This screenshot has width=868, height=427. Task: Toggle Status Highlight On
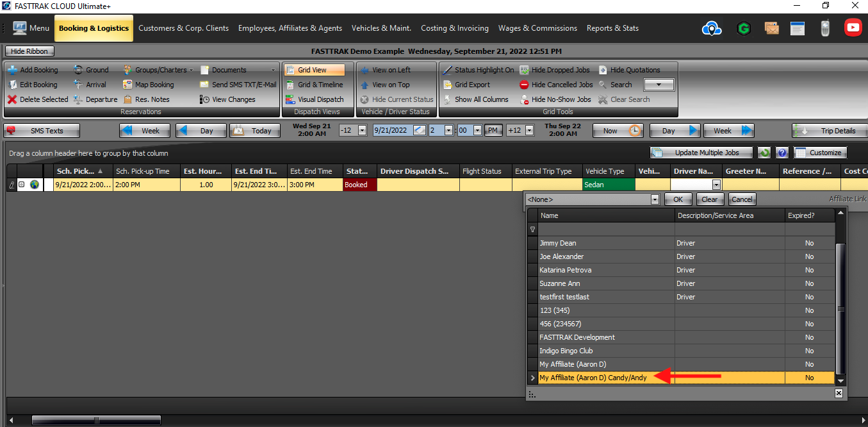[478, 70]
